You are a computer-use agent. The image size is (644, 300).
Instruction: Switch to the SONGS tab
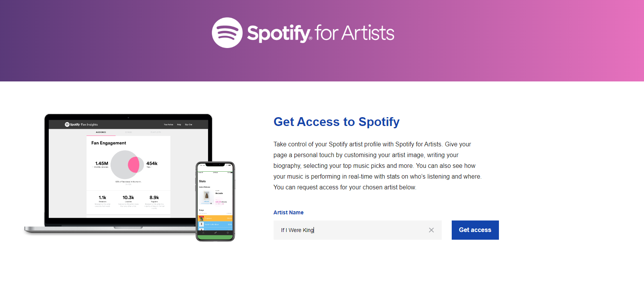click(x=128, y=132)
